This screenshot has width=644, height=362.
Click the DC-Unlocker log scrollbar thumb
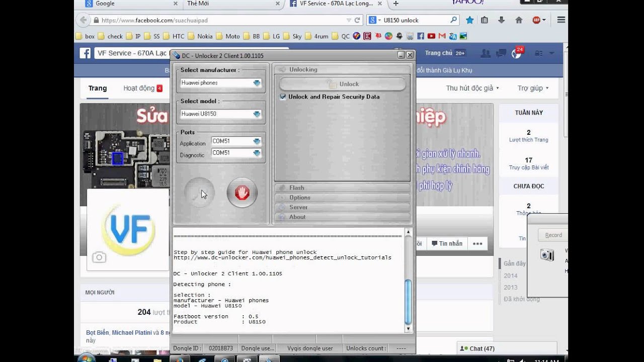pos(409,302)
